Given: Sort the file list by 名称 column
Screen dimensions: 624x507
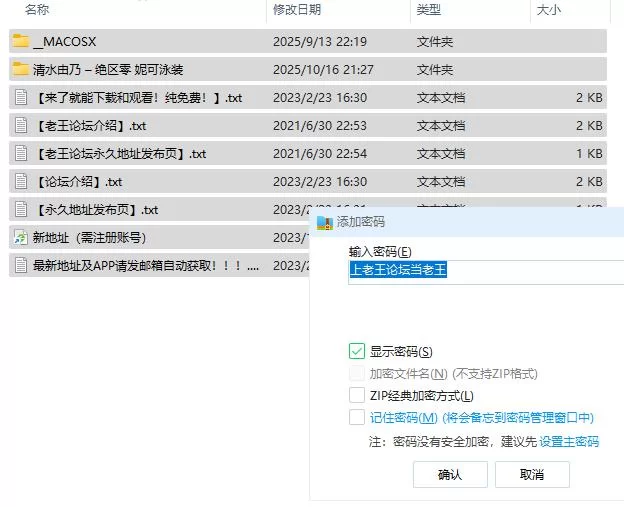Looking at the screenshot, I should click(38, 10).
